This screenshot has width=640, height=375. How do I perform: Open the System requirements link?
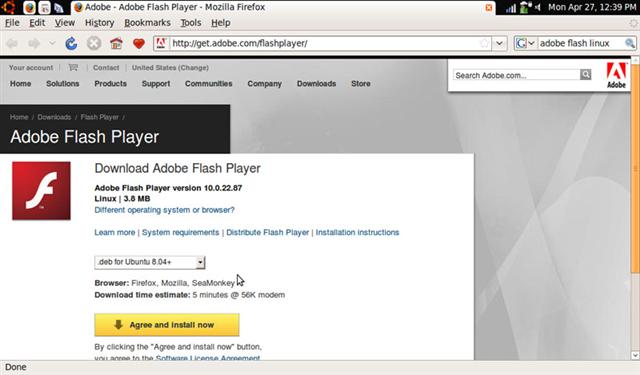click(x=180, y=233)
